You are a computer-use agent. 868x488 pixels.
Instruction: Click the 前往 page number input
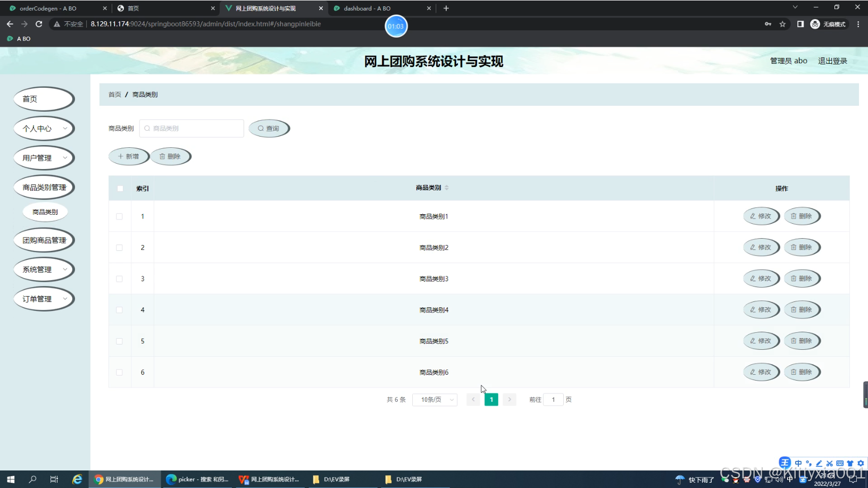coord(553,399)
